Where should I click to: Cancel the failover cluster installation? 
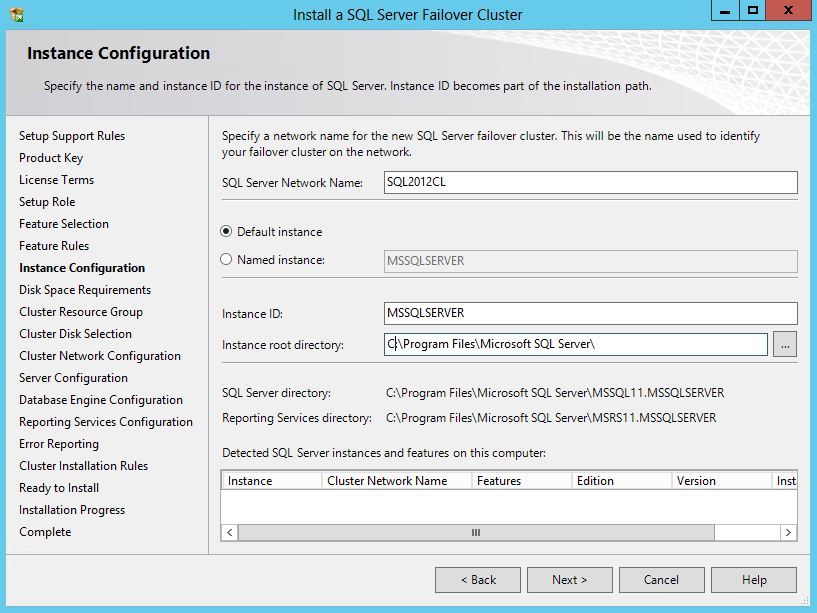(x=661, y=580)
